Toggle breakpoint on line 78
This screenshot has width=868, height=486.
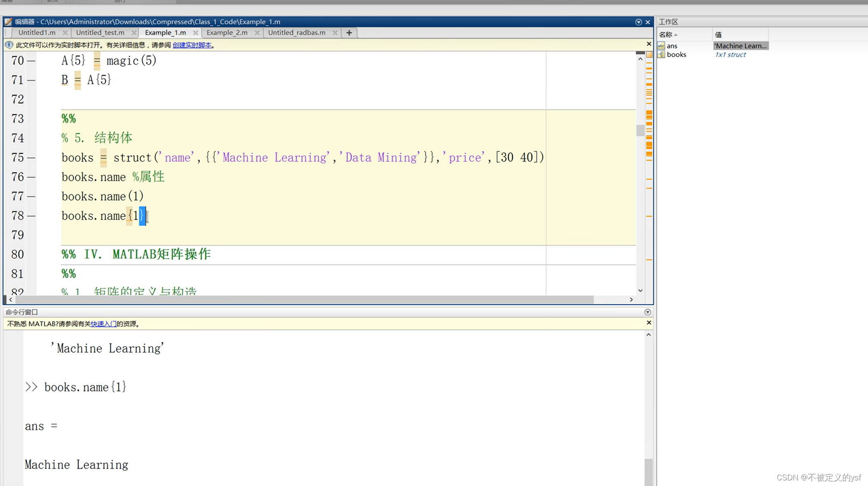(x=31, y=216)
